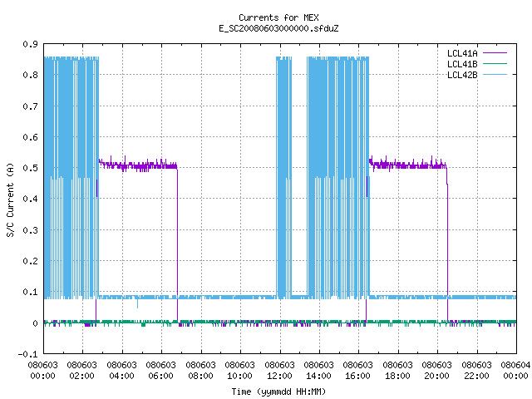Click the LCL41B legend label

pyautogui.click(x=462, y=64)
